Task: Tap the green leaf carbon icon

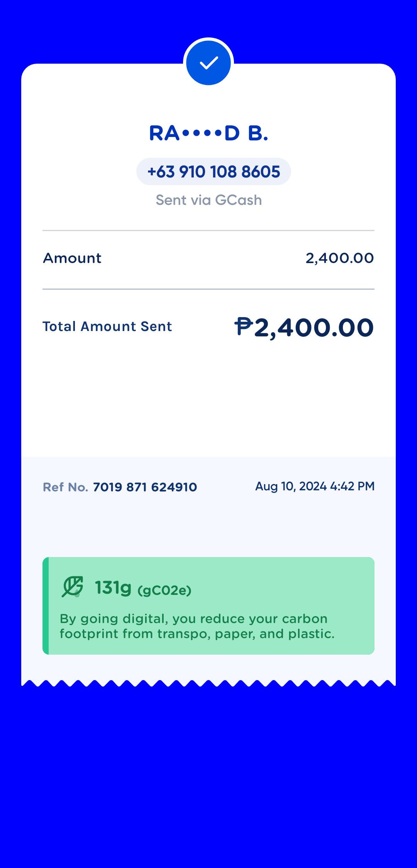Action: pyautogui.click(x=72, y=587)
